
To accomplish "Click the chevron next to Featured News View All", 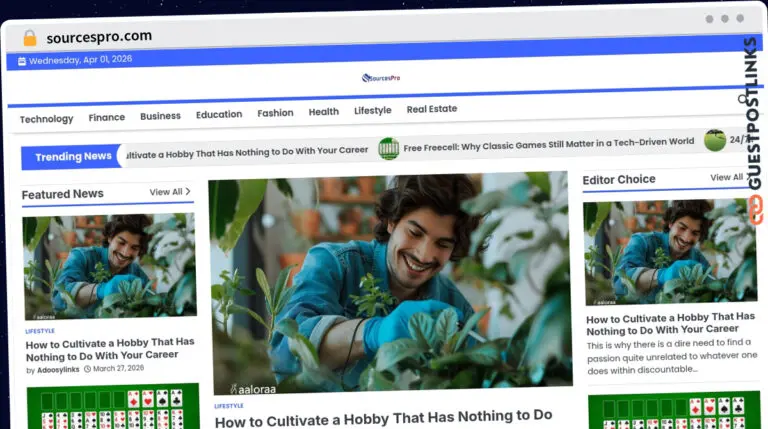I will [x=188, y=191].
